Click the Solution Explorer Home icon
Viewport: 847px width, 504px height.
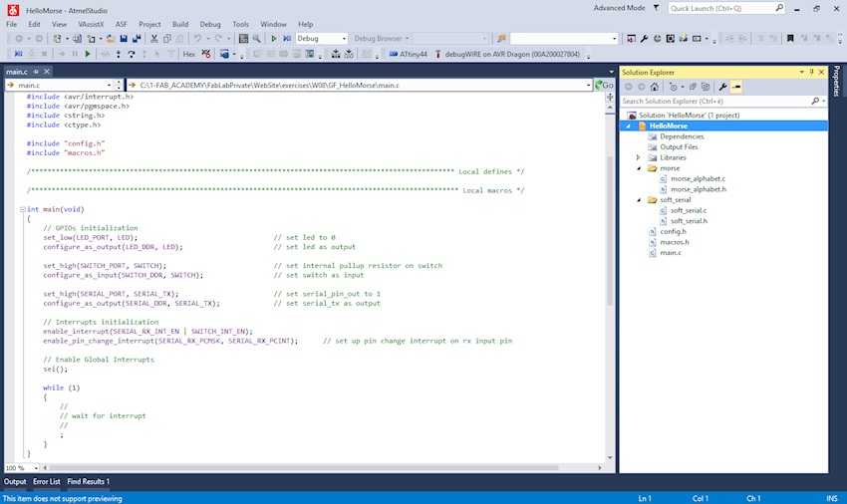(654, 87)
